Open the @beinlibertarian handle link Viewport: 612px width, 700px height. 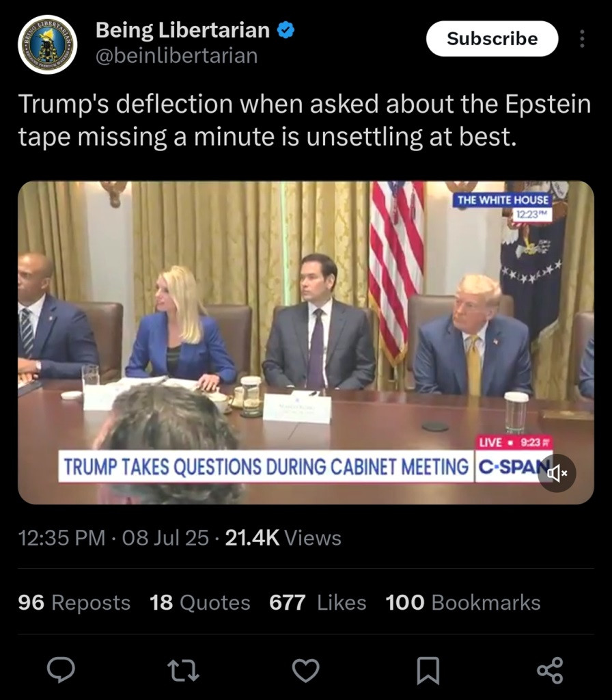(176, 55)
